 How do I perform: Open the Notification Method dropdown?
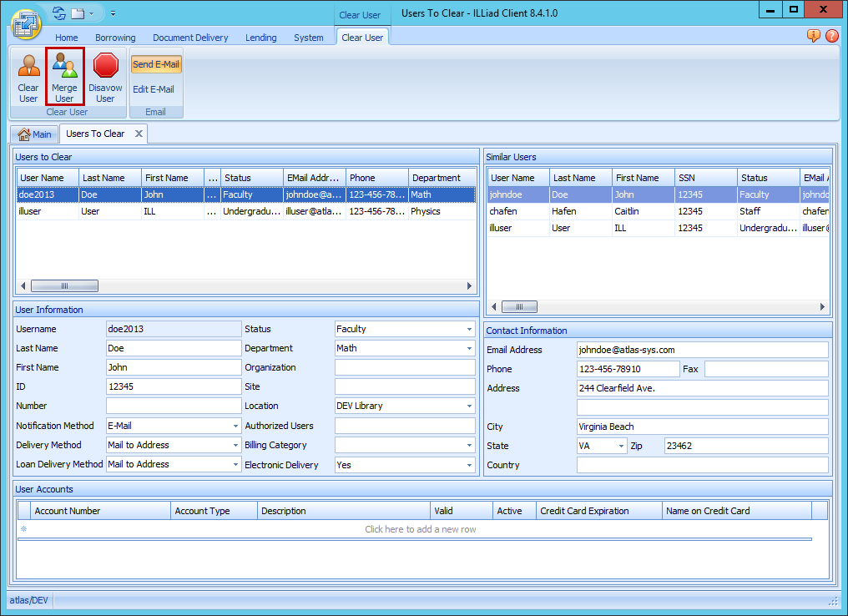pos(235,427)
